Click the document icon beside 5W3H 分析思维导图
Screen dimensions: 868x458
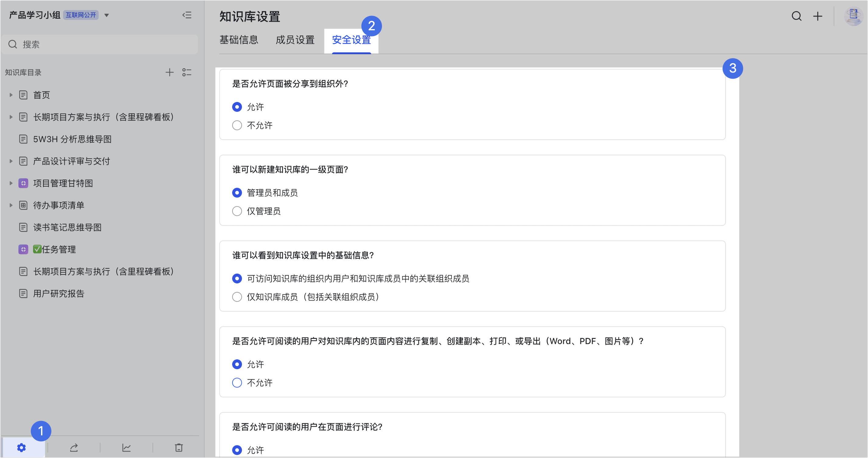pos(23,139)
